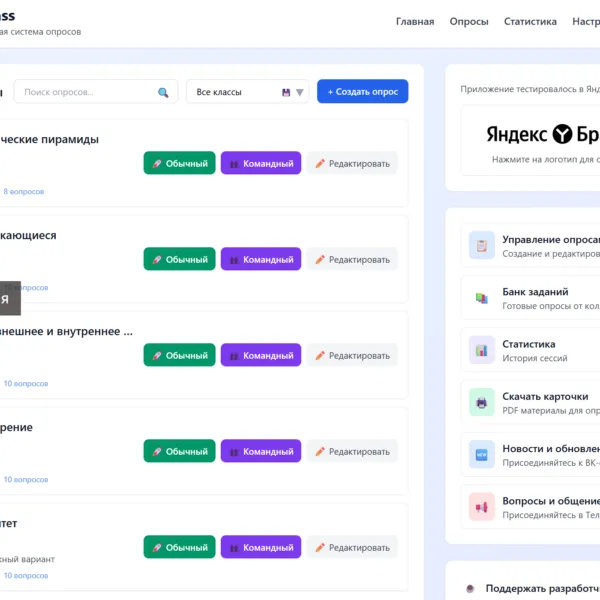
Task: Edit the рение survey
Action: click(352, 451)
